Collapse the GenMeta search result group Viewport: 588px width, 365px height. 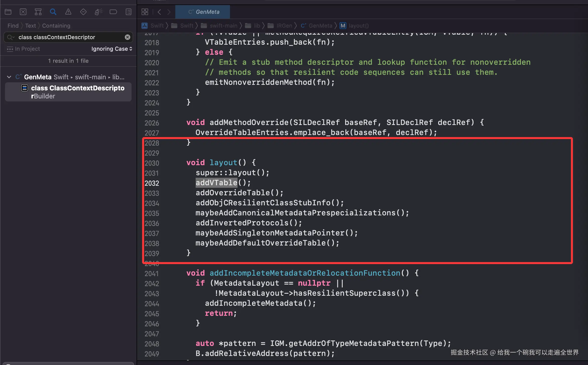click(x=9, y=77)
